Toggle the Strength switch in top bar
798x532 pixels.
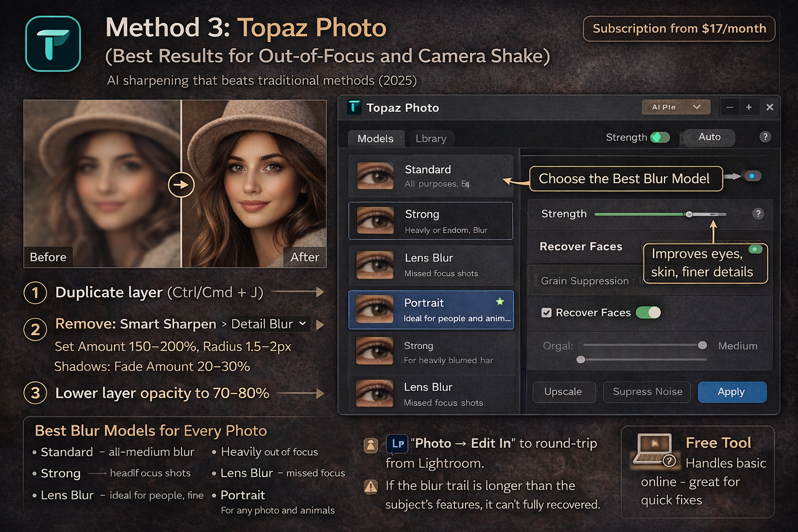pos(660,137)
